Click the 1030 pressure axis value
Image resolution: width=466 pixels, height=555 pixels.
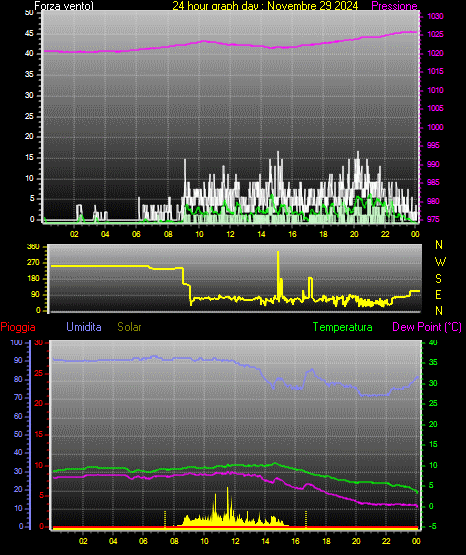tap(435, 16)
